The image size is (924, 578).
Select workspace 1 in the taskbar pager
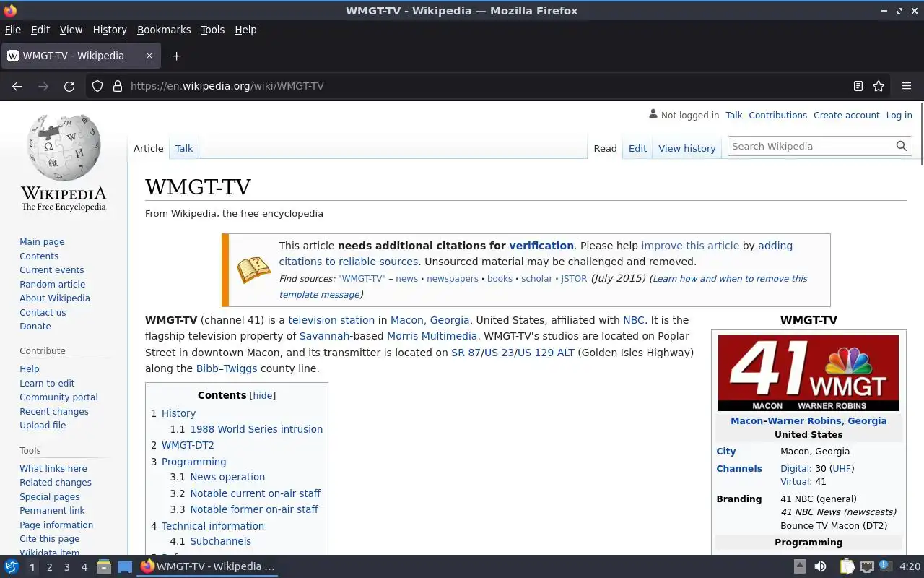click(32, 567)
